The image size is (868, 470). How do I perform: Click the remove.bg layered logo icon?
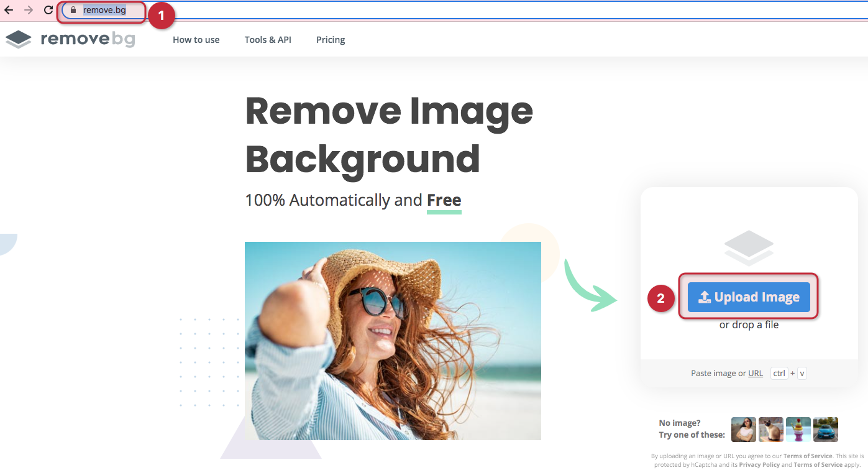19,40
